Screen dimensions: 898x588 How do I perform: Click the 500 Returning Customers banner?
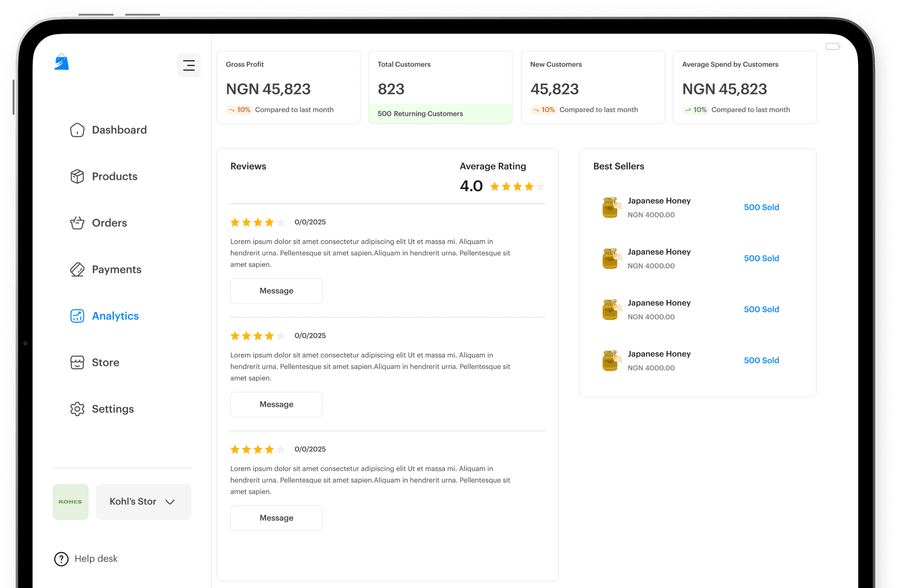[440, 114]
